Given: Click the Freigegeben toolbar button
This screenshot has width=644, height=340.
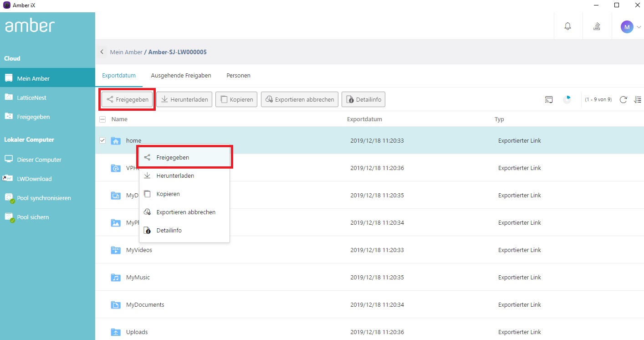Looking at the screenshot, I should (x=128, y=99).
